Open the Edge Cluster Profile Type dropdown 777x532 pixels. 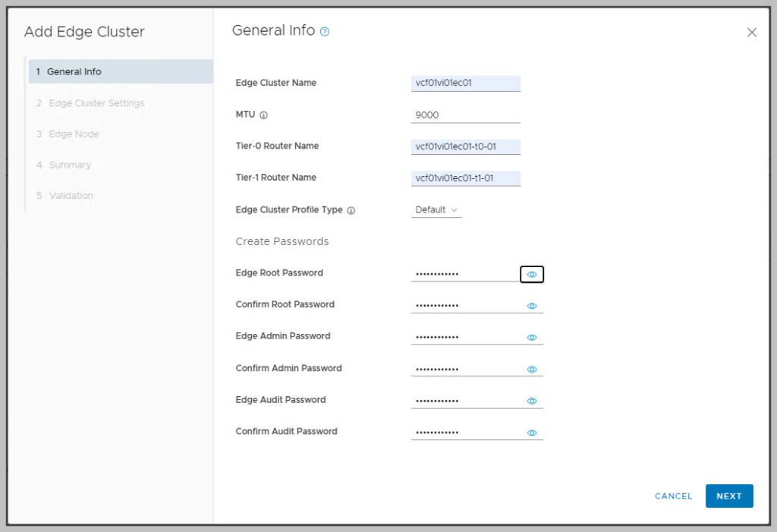coord(436,210)
